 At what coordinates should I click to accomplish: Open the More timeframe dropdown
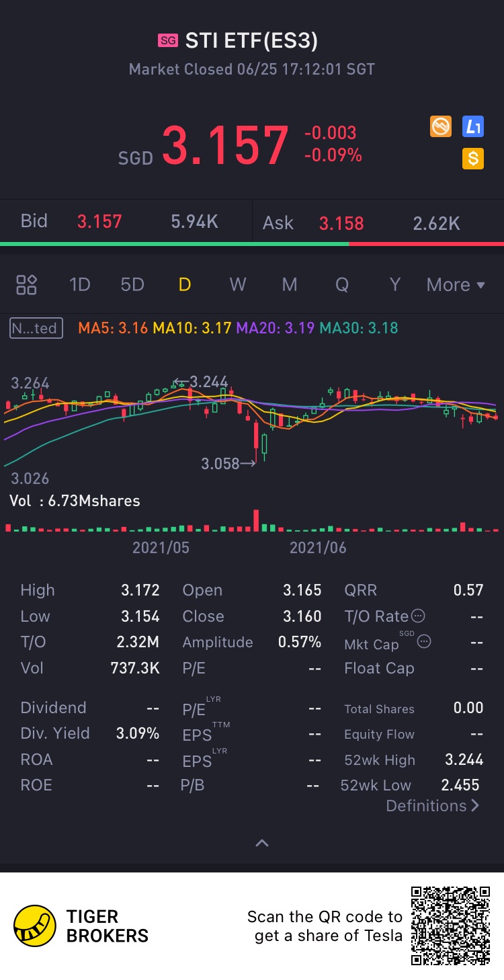pyautogui.click(x=456, y=285)
